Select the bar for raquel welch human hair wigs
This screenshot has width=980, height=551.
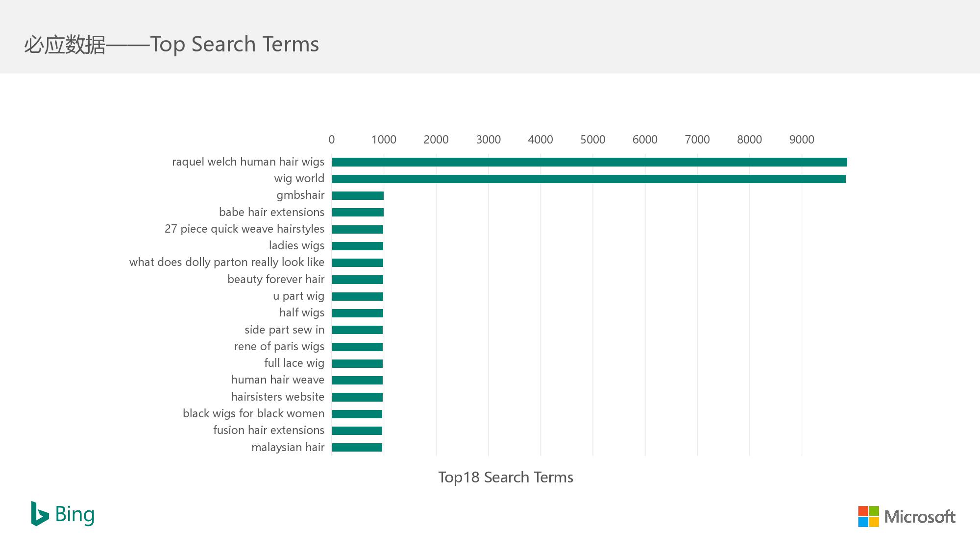point(589,162)
